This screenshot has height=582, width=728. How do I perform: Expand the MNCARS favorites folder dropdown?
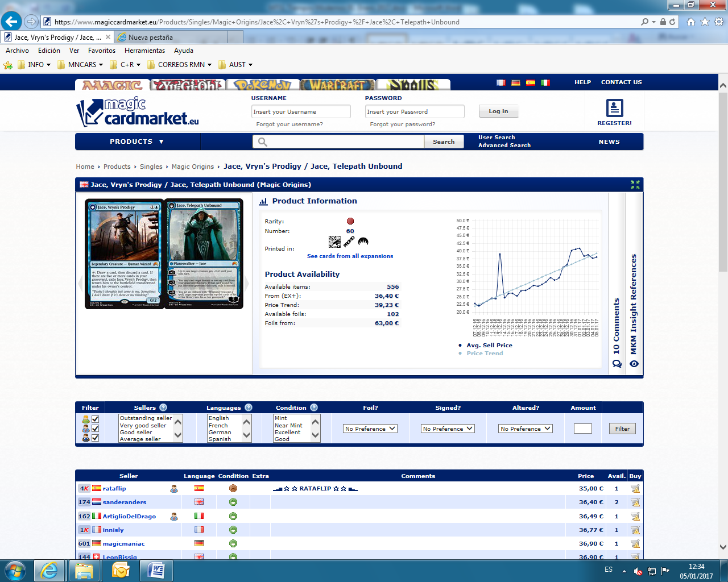coord(101,65)
